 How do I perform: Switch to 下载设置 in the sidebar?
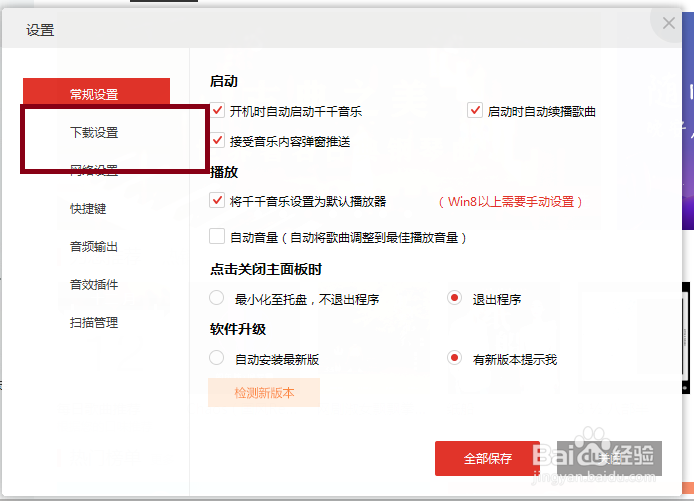(x=94, y=132)
